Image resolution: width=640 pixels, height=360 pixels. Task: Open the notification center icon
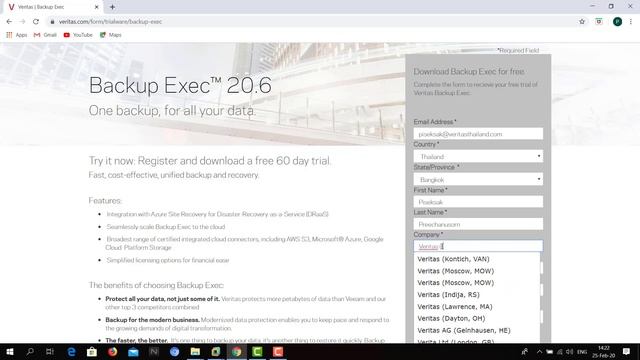click(x=626, y=351)
